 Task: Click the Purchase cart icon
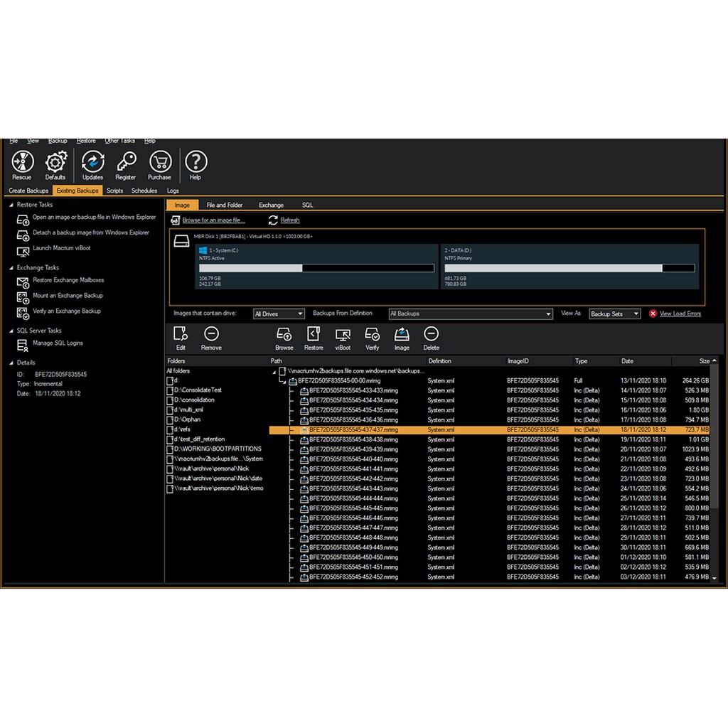pyautogui.click(x=159, y=165)
